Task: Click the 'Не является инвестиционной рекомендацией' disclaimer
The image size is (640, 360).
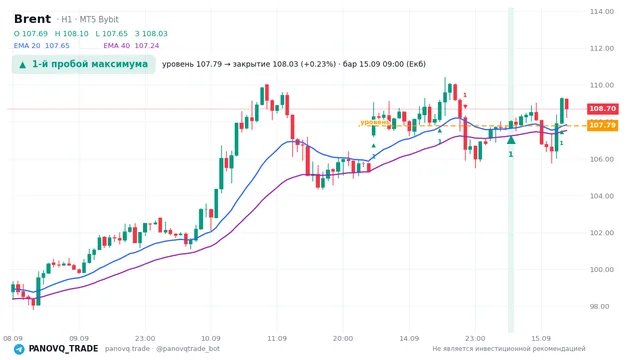Action: [x=509, y=349]
